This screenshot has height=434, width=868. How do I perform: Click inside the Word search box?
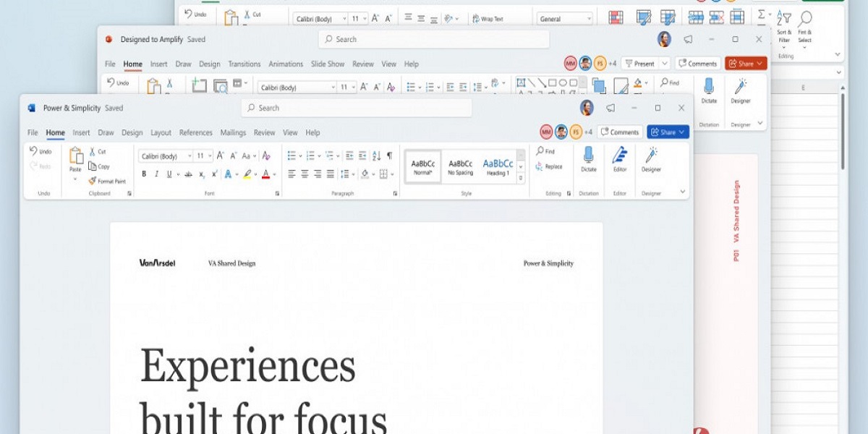[x=354, y=107]
